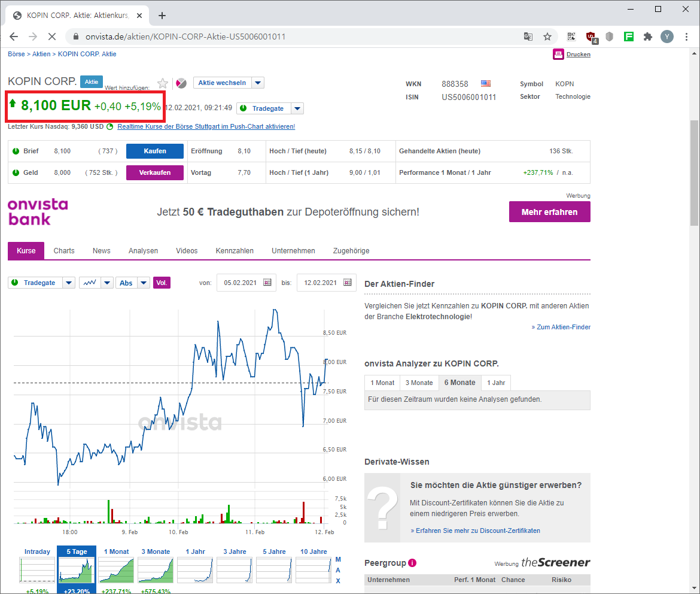Select the X chart option
Image resolution: width=700 pixels, height=594 pixels.
tap(338, 581)
